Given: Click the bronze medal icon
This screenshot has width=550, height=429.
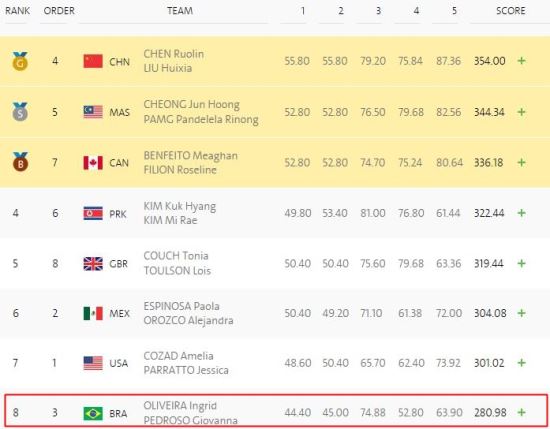Looking at the screenshot, I should coord(20,162).
